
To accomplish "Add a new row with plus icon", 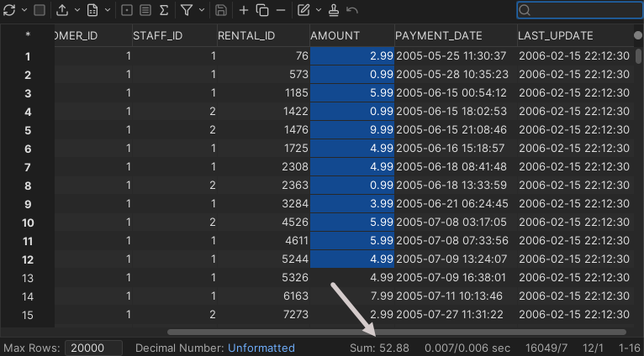I will (244, 10).
